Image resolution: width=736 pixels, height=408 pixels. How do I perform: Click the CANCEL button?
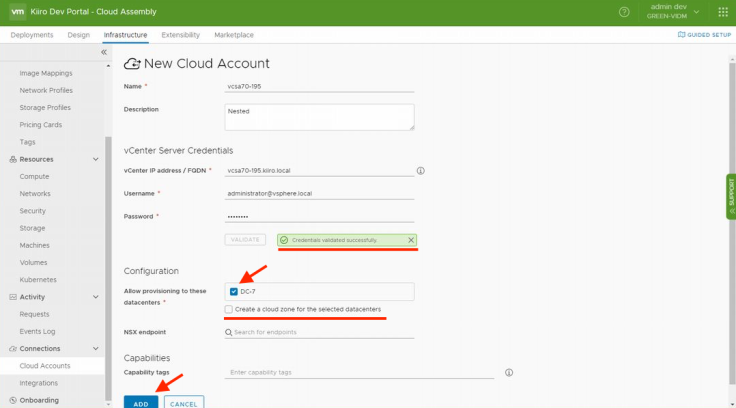(x=184, y=402)
